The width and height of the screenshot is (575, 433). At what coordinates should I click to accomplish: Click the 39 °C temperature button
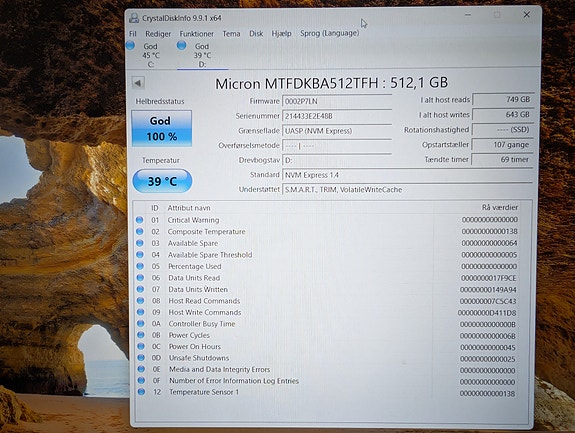pos(162,181)
